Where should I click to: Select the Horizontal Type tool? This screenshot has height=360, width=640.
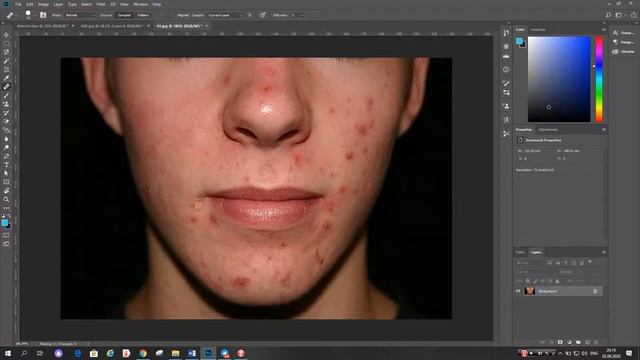point(6,165)
